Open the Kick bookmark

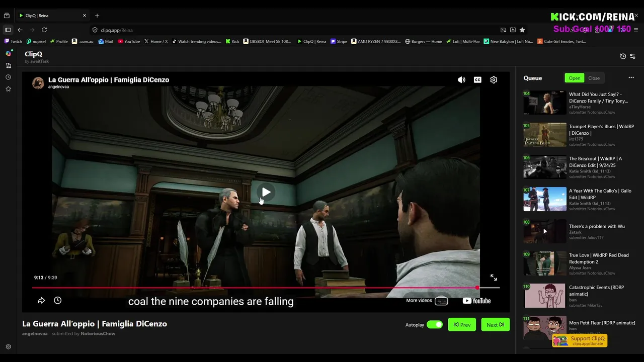[232, 42]
